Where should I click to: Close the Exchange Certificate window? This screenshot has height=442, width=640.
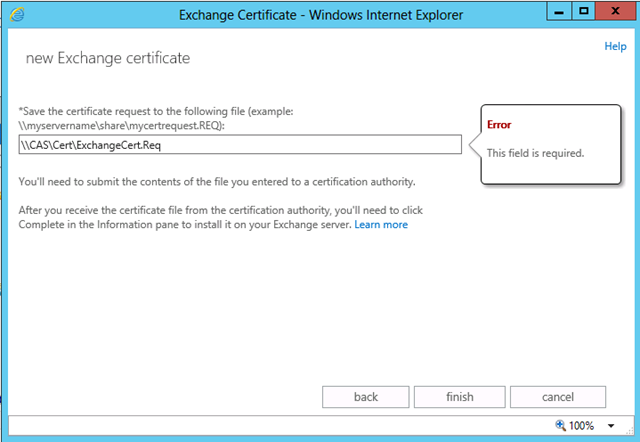point(616,11)
